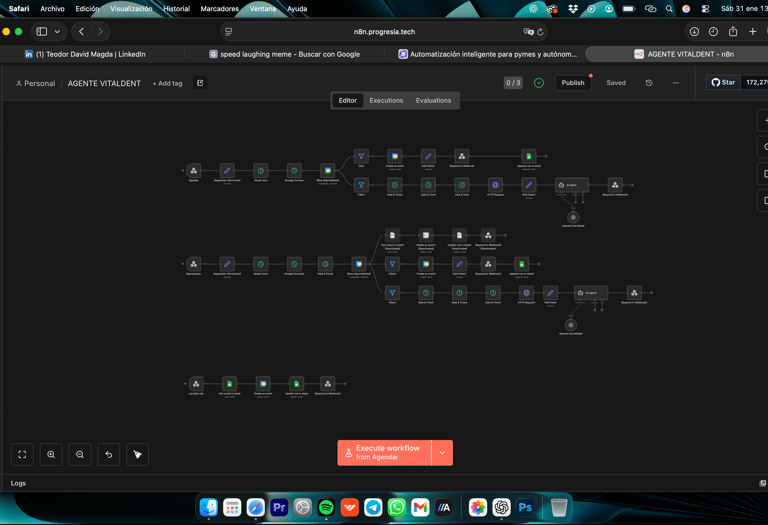Viewport: 768px width, 525px height.
Task: Open the Segmentar información edit node
Action: click(227, 170)
